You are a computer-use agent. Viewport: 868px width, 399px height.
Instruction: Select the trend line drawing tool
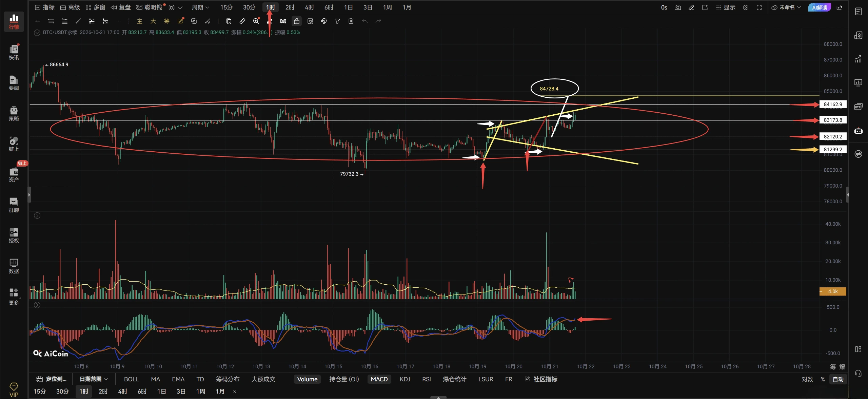click(x=78, y=21)
